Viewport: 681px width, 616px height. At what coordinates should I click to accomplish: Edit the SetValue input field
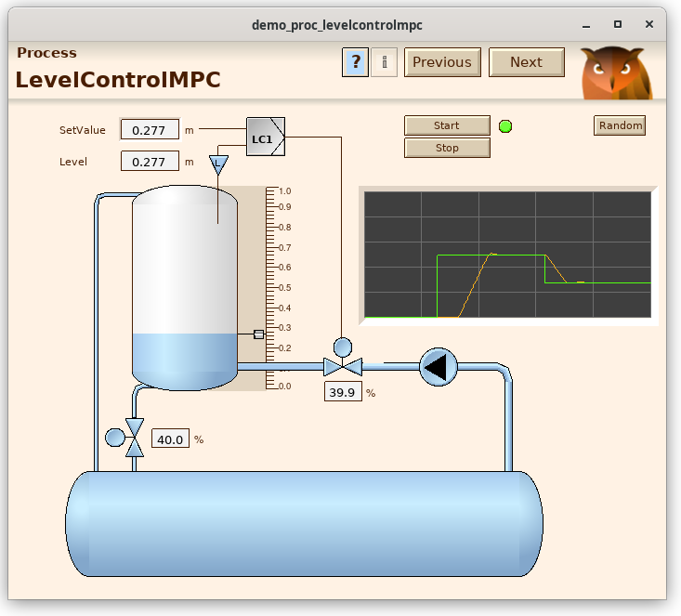[x=150, y=130]
